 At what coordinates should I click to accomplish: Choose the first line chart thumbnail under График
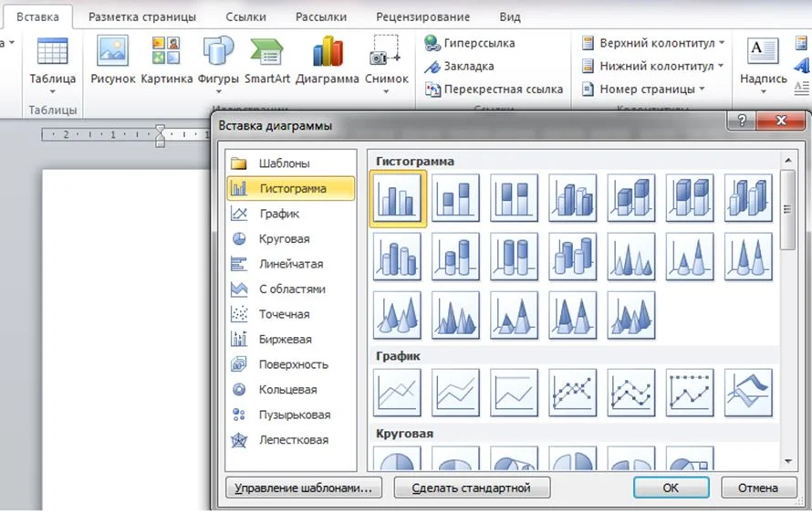click(397, 392)
